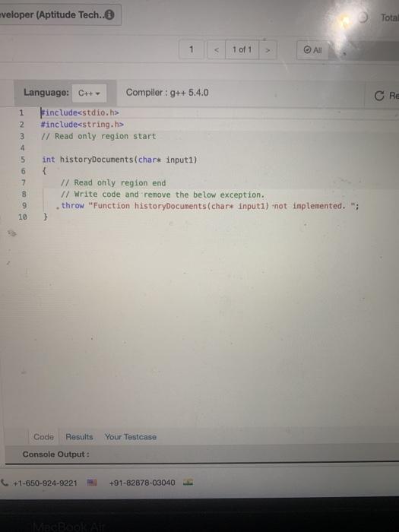Click the 'Language:' label
Image resolution: width=399 pixels, height=532 pixels.
[46, 93]
